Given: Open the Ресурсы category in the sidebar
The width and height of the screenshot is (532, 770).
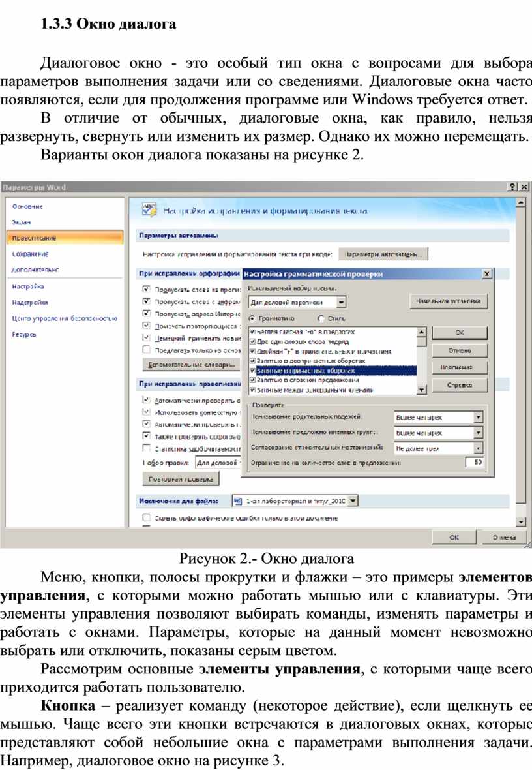Looking at the screenshot, I should [x=24, y=334].
